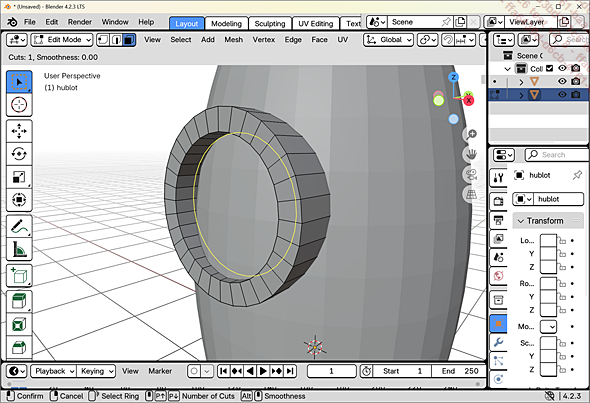
Task: Hide the first object in viewport
Action: pyautogui.click(x=562, y=81)
